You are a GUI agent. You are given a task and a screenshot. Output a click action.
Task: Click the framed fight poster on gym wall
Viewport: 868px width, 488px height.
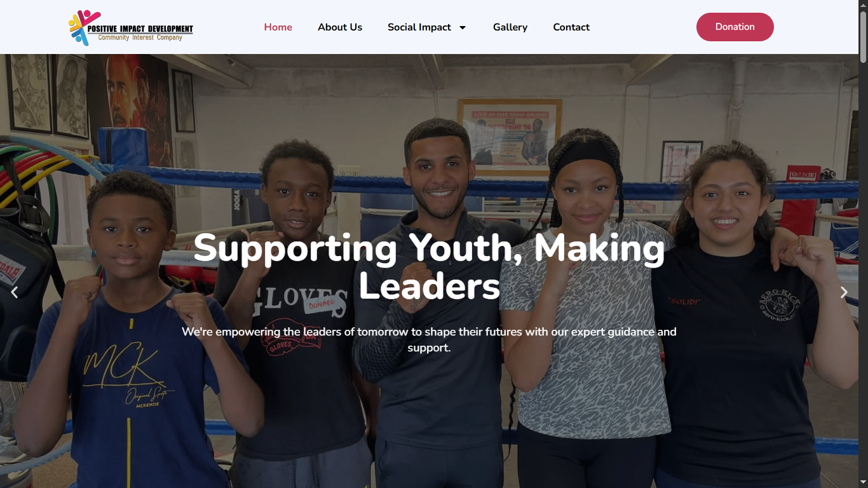(510, 137)
